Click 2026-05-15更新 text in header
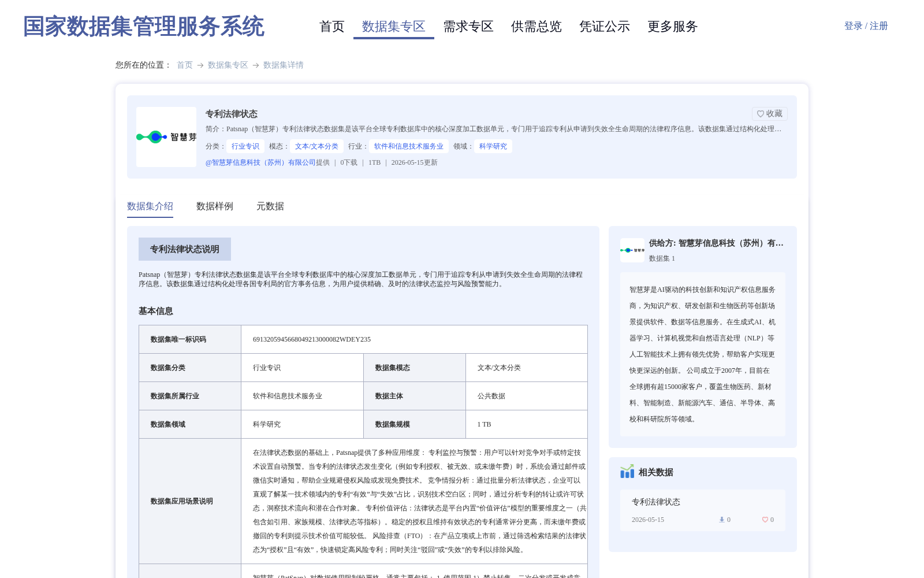The width and height of the screenshot is (924, 578). (415, 162)
